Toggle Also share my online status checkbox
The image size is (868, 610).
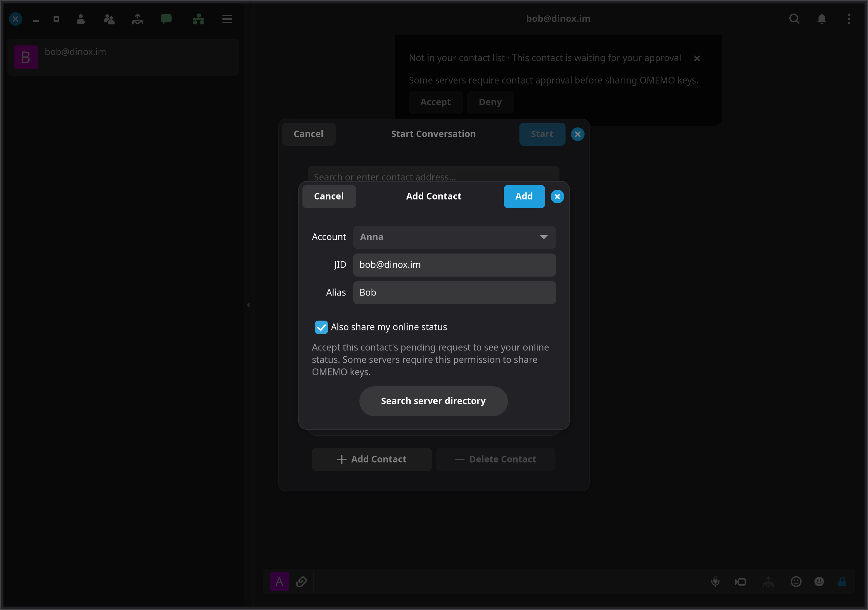click(321, 327)
